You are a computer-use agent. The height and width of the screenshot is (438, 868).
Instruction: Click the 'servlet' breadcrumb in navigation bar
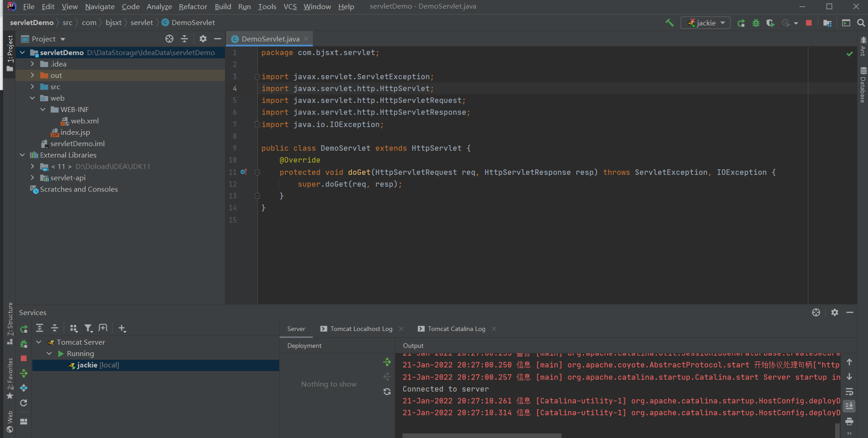click(x=142, y=22)
